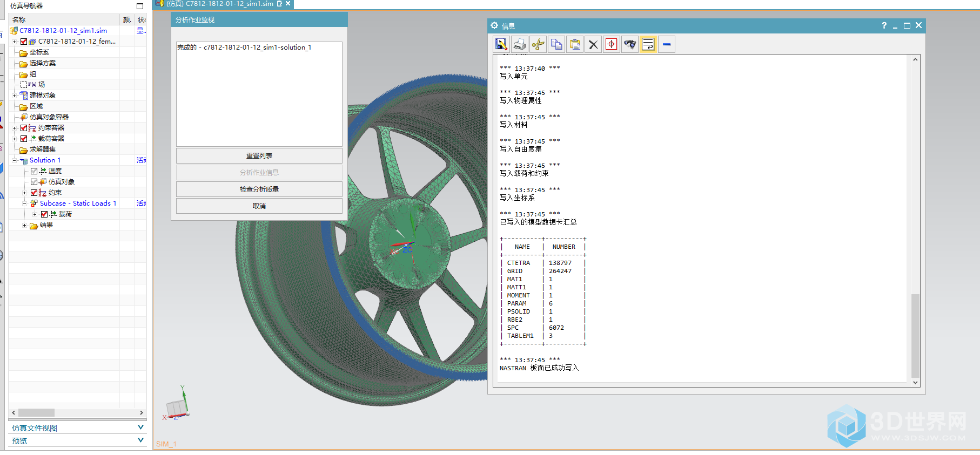Expand the 载荷容器 node
The width and height of the screenshot is (980, 455).
(15, 139)
